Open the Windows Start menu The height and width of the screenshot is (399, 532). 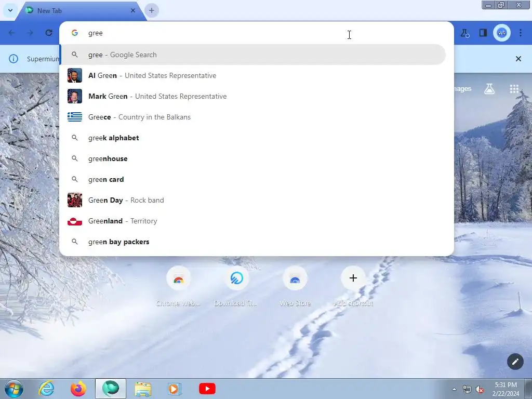tap(14, 389)
